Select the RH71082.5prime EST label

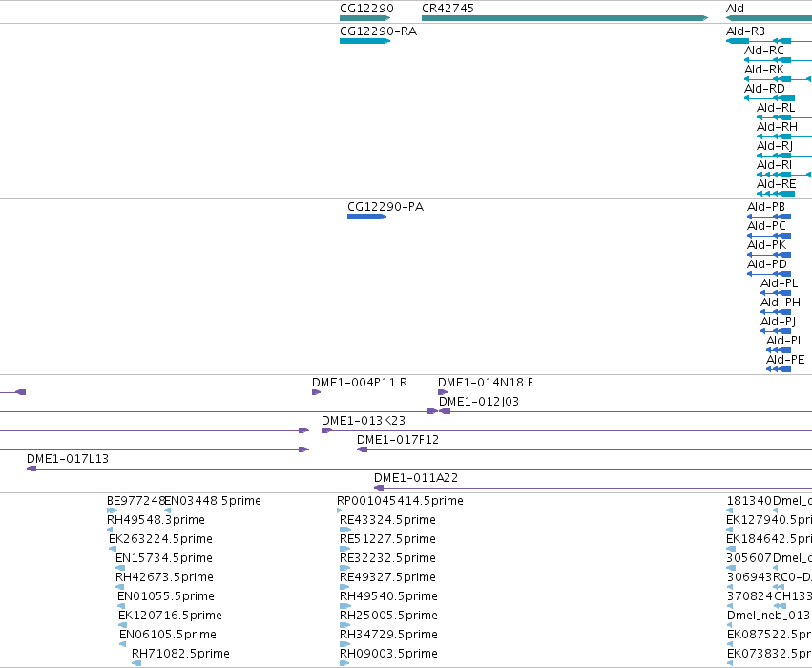coord(180,654)
